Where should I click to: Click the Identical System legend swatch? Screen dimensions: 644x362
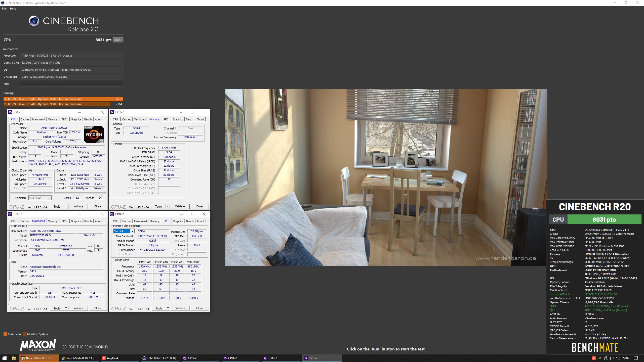point(25,334)
